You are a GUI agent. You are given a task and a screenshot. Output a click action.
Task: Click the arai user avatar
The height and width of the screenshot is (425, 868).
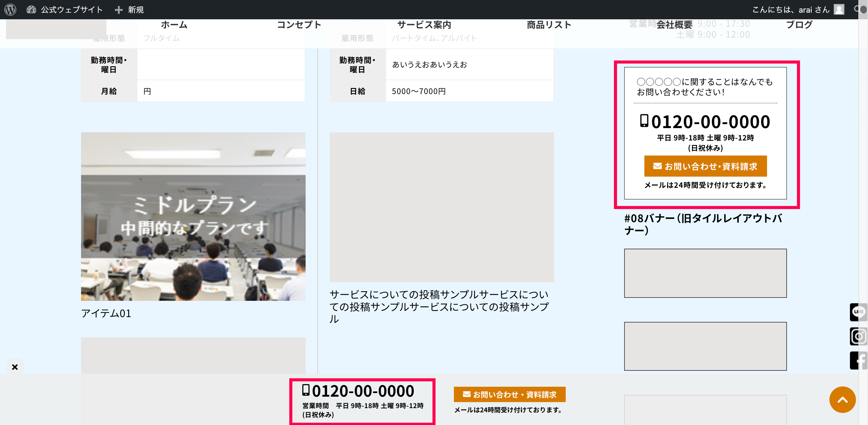pyautogui.click(x=839, y=9)
